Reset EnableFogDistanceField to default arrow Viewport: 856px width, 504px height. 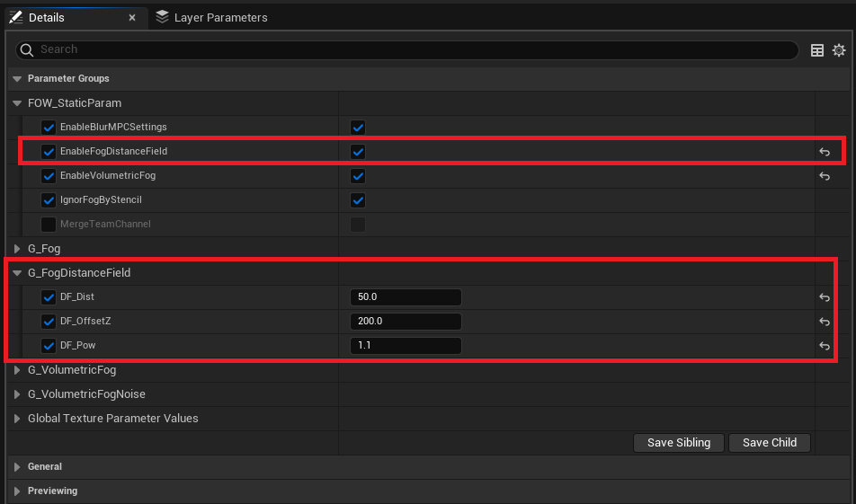pyautogui.click(x=825, y=152)
